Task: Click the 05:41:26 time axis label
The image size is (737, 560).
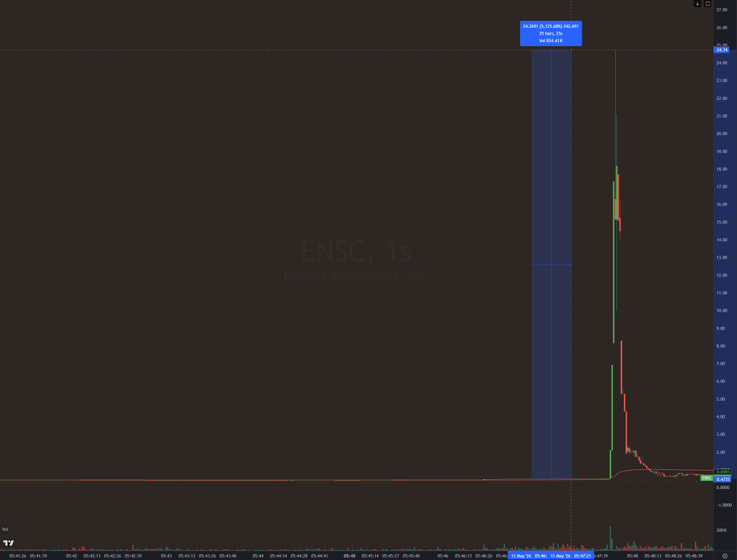Action: (x=18, y=555)
